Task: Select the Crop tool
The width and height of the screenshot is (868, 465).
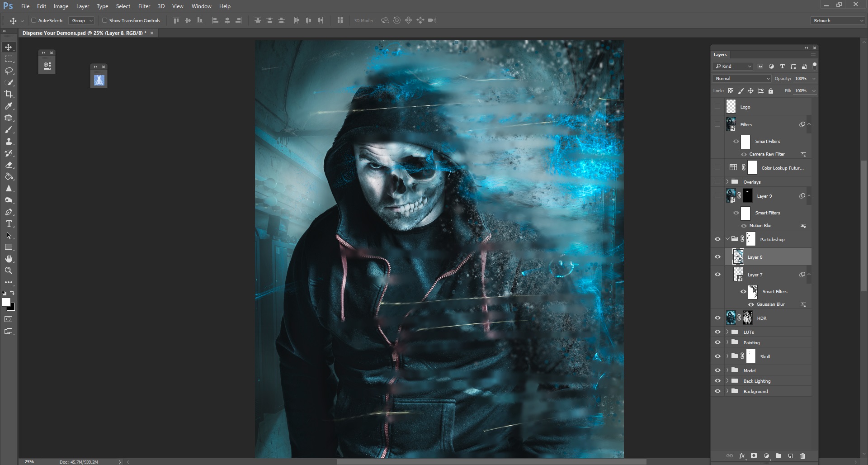Action: point(8,94)
